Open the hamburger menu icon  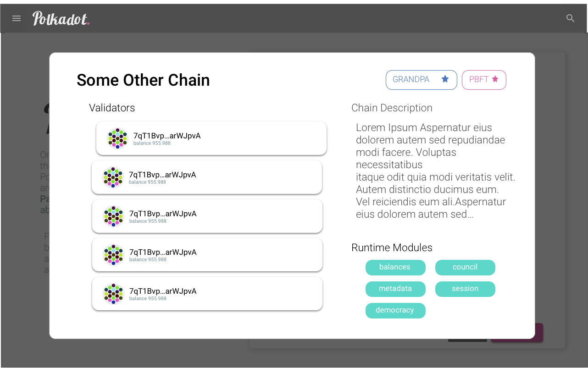pyautogui.click(x=17, y=18)
